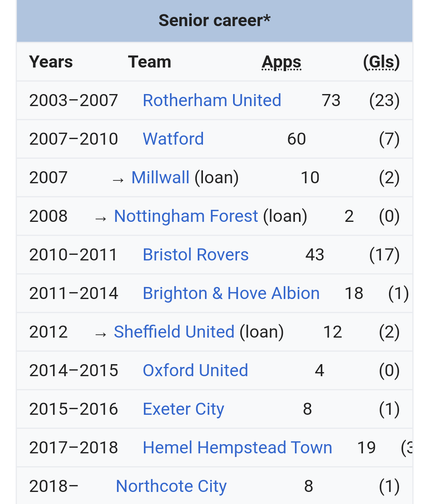Open Hemel Hempstead Town link

pyautogui.click(x=238, y=448)
